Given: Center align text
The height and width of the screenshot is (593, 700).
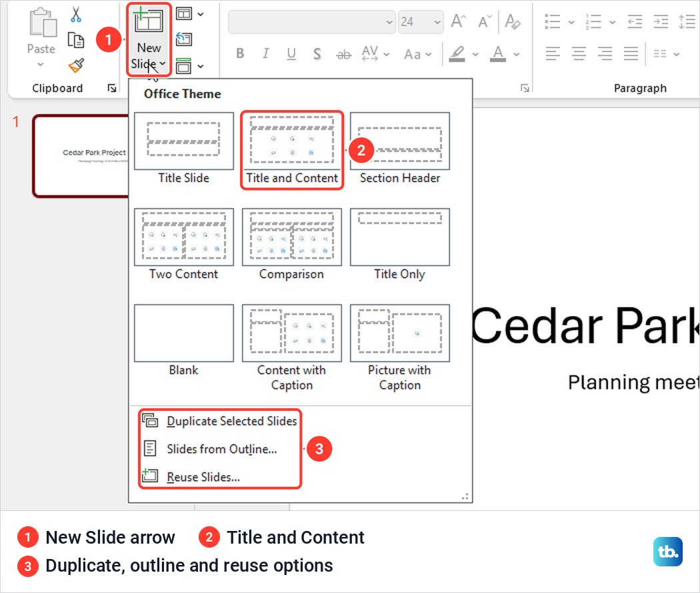Looking at the screenshot, I should [x=579, y=53].
